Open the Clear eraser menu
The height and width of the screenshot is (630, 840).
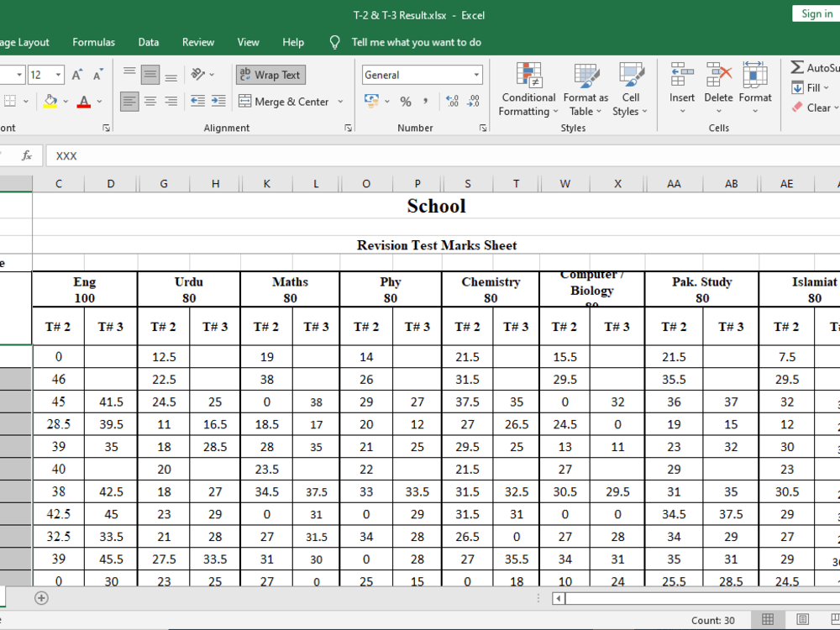[x=814, y=108]
